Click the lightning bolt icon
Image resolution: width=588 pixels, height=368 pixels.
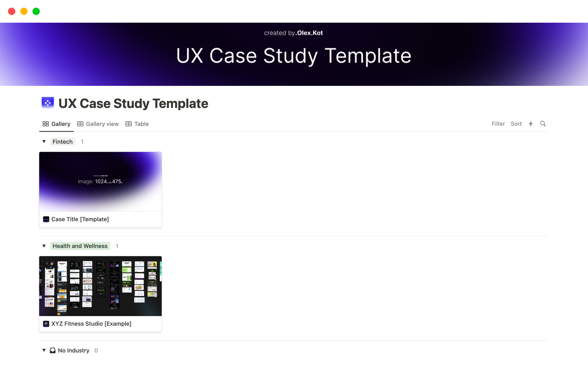pyautogui.click(x=530, y=123)
